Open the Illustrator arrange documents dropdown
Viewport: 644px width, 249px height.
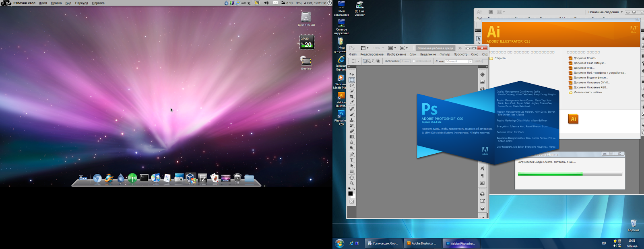pos(501,12)
